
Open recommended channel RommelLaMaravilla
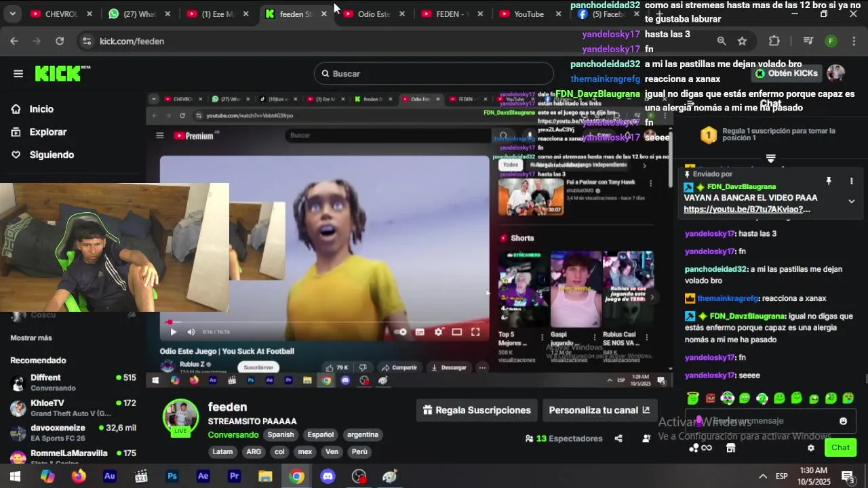click(73, 457)
